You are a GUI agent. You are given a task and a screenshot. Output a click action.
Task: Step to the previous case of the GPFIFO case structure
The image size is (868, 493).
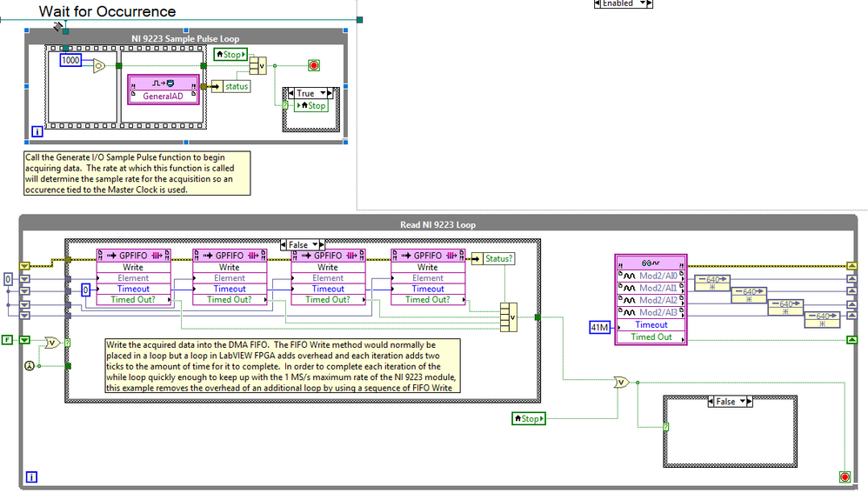284,244
